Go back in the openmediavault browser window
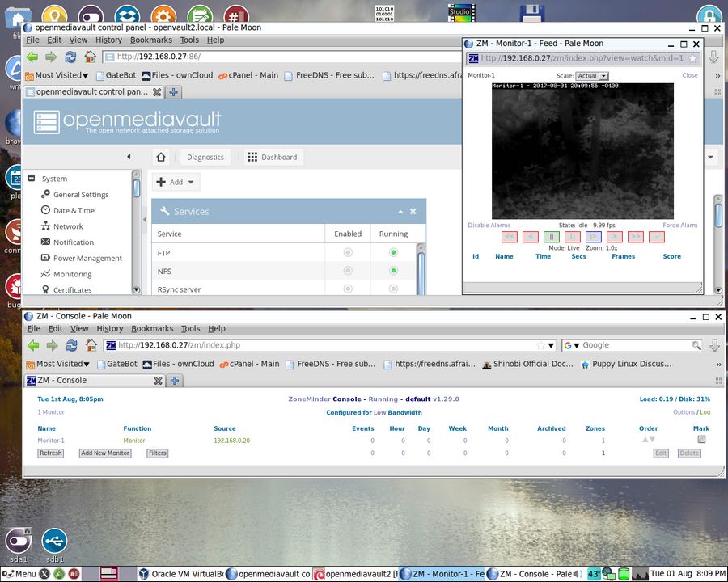Screen dimensions: 728x582 click(32, 57)
